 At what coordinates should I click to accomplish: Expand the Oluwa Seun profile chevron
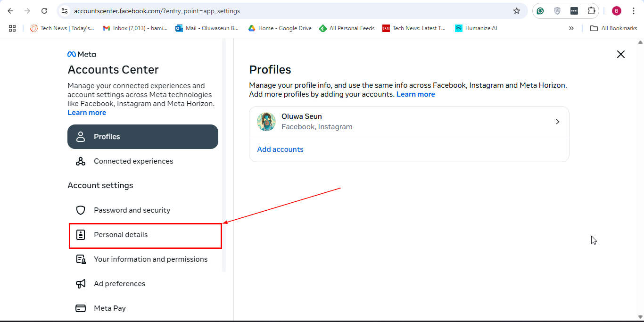pyautogui.click(x=558, y=122)
